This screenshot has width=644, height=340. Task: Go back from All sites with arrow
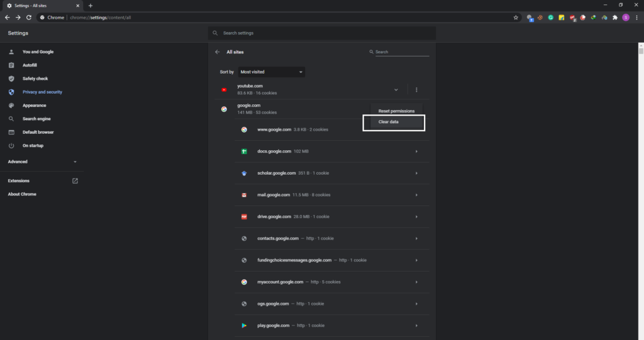click(x=217, y=52)
